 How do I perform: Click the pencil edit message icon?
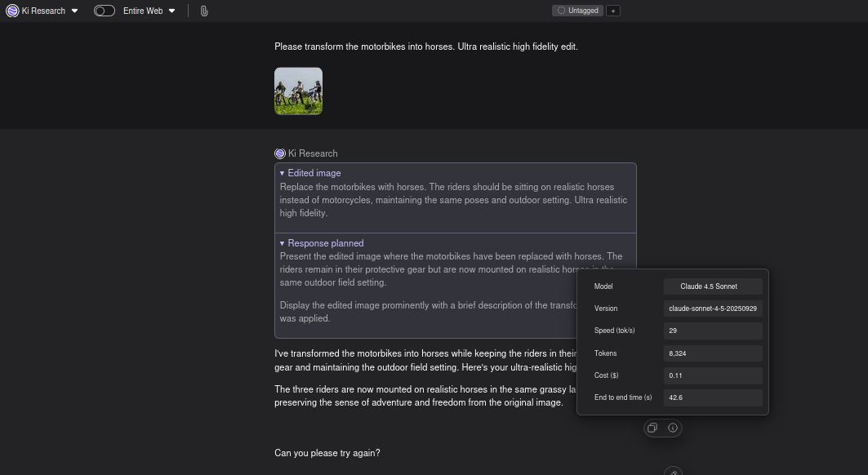pos(672,472)
